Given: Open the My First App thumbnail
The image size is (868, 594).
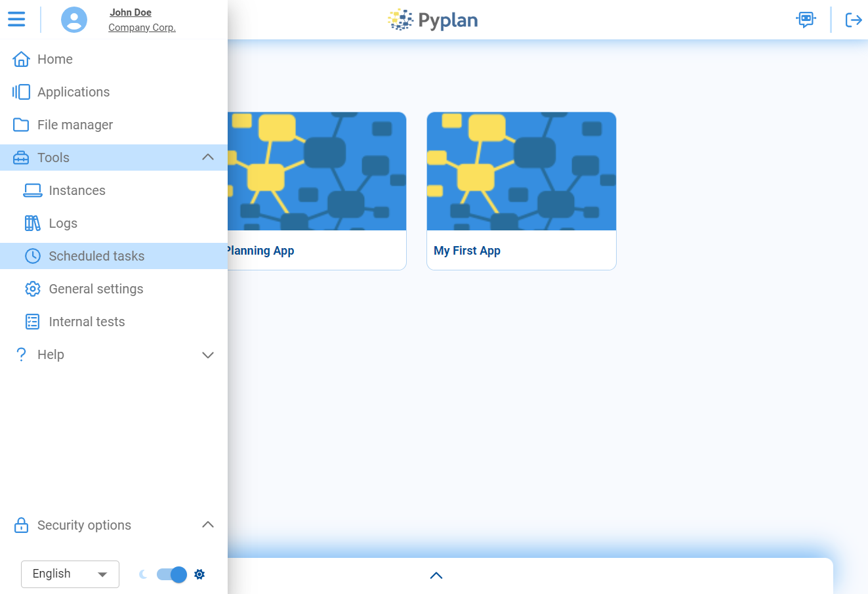Looking at the screenshot, I should click(521, 171).
